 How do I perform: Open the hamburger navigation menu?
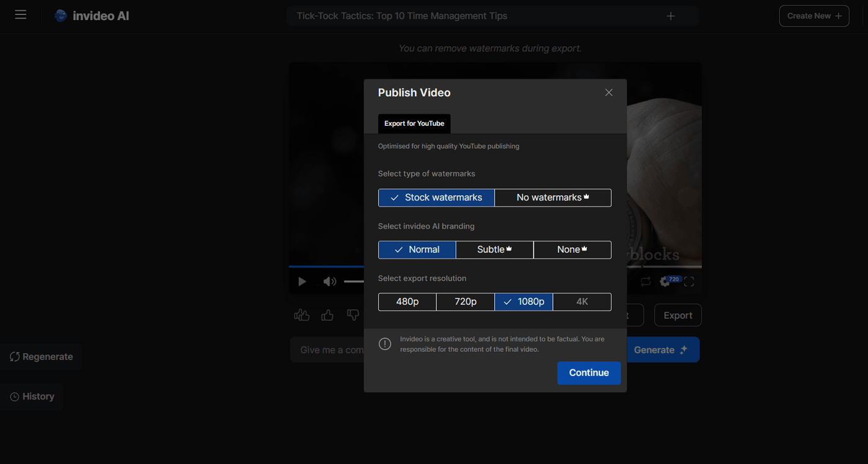click(x=20, y=15)
